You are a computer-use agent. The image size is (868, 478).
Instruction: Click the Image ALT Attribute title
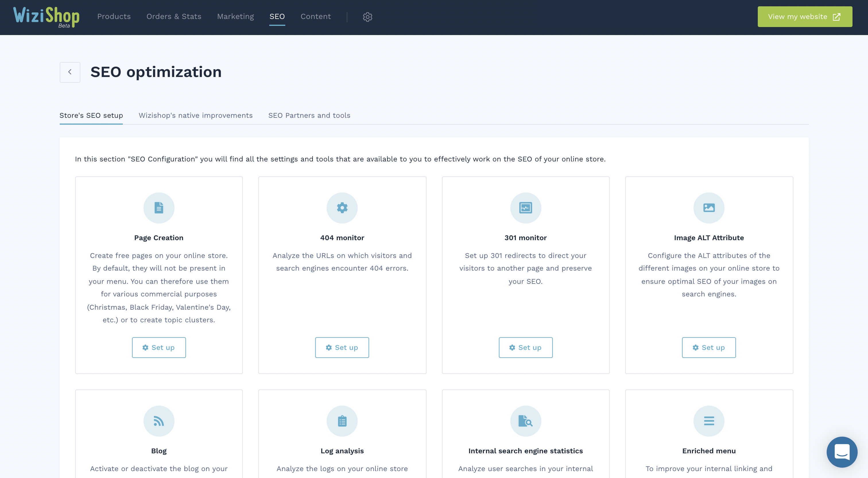pyautogui.click(x=709, y=238)
